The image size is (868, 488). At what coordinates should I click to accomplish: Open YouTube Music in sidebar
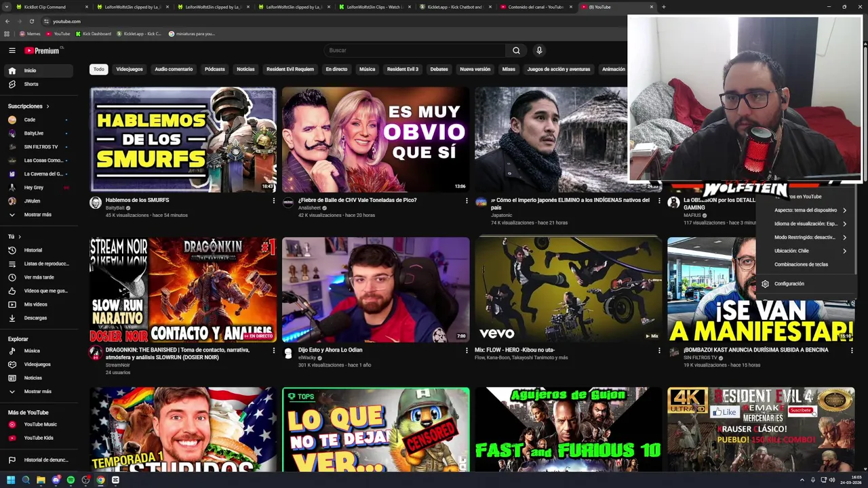39,424
